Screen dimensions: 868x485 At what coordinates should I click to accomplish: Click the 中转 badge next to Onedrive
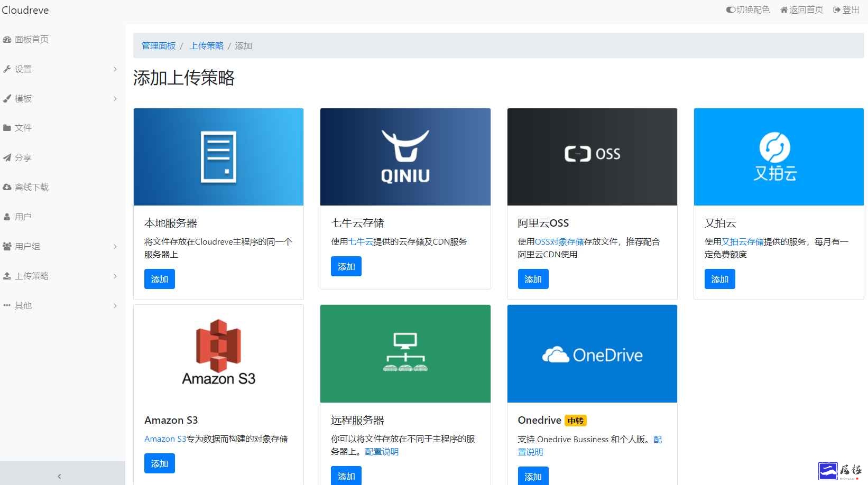tap(576, 421)
